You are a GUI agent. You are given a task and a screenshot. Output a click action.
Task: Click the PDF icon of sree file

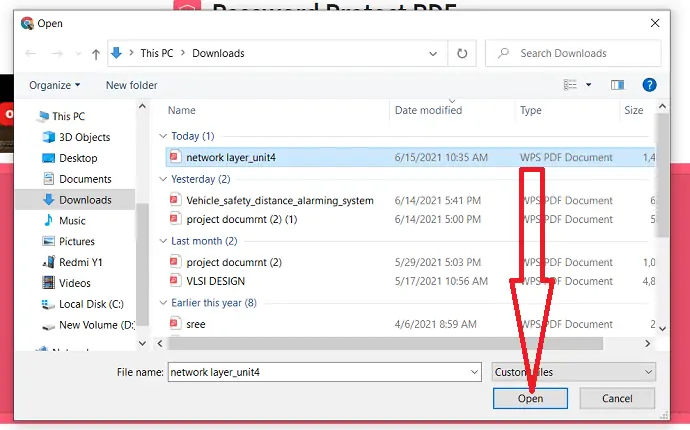[175, 323]
